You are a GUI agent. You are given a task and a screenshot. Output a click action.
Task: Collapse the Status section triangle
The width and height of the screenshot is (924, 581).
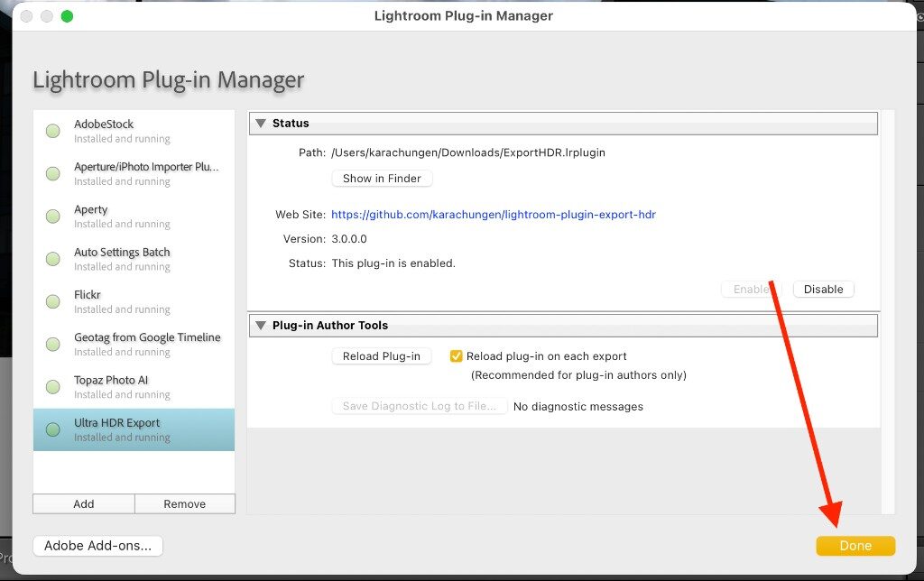pyautogui.click(x=261, y=124)
